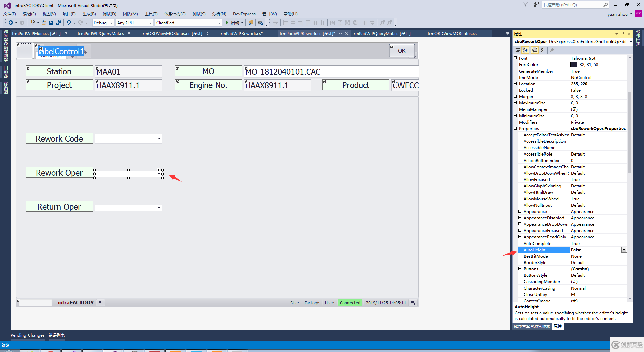Show the Events lightning bolt list

tap(542, 50)
